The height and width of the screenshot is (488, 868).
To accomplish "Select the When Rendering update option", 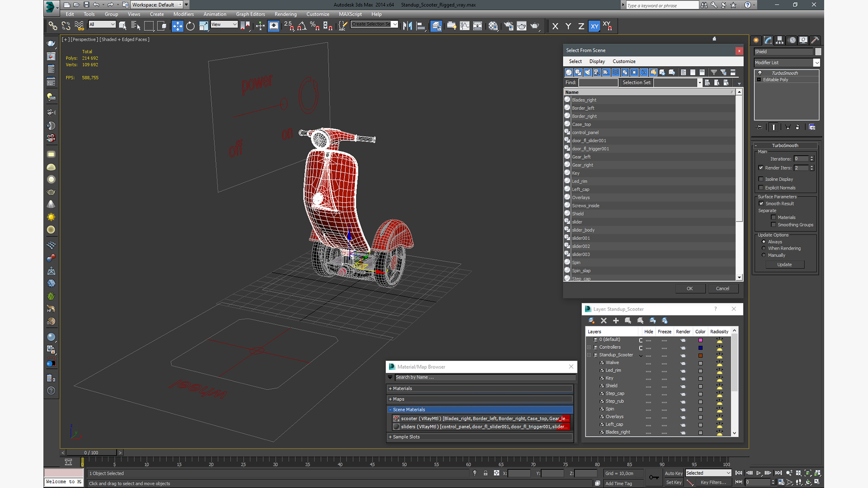I will pos(764,248).
